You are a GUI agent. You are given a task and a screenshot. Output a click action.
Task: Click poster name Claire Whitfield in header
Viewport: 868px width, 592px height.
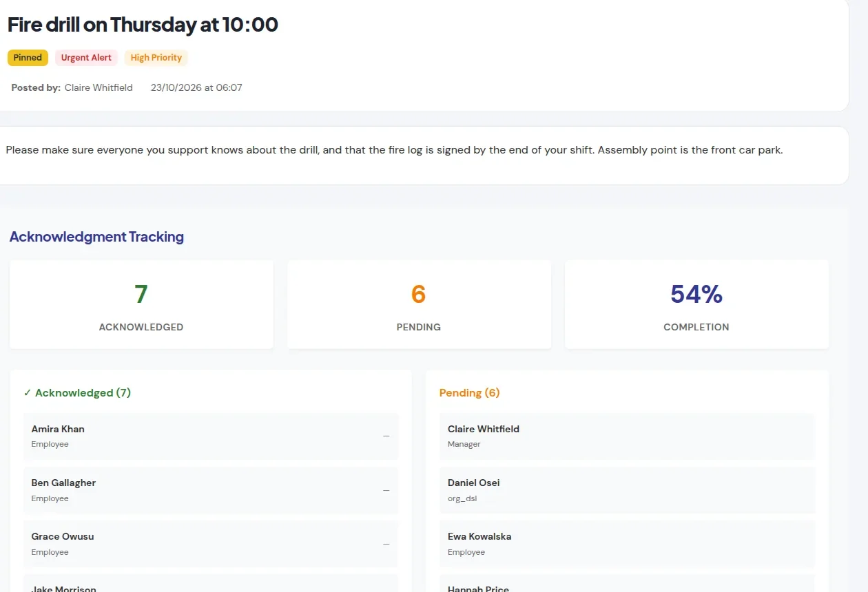[99, 87]
